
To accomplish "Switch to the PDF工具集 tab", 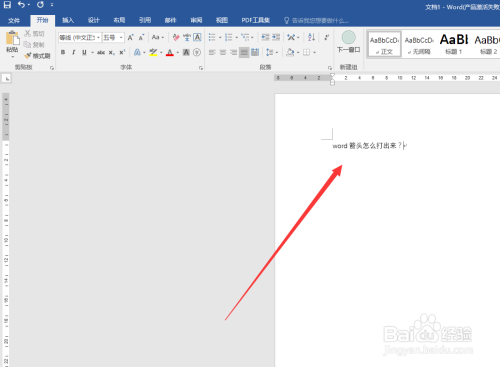I will click(x=256, y=20).
